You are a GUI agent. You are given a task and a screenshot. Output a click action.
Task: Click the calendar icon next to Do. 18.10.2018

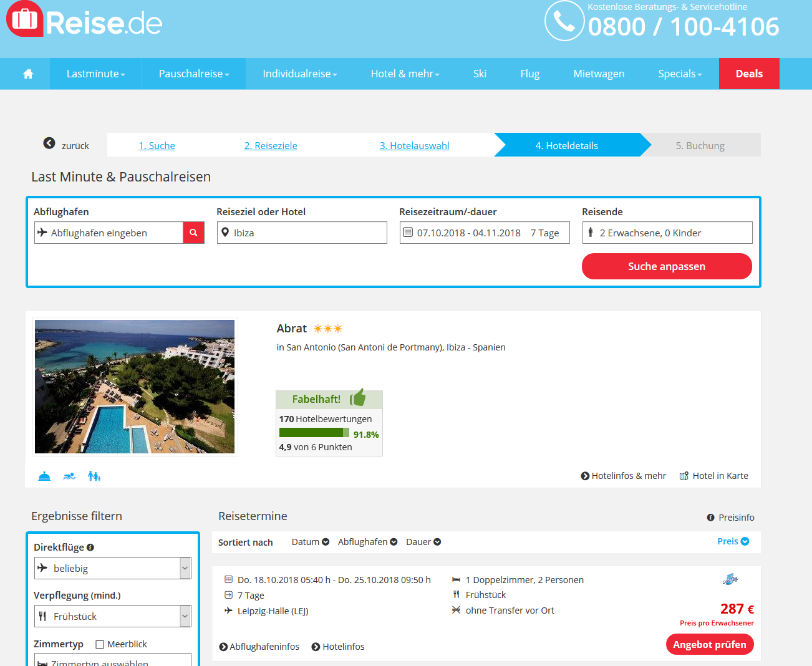228,579
